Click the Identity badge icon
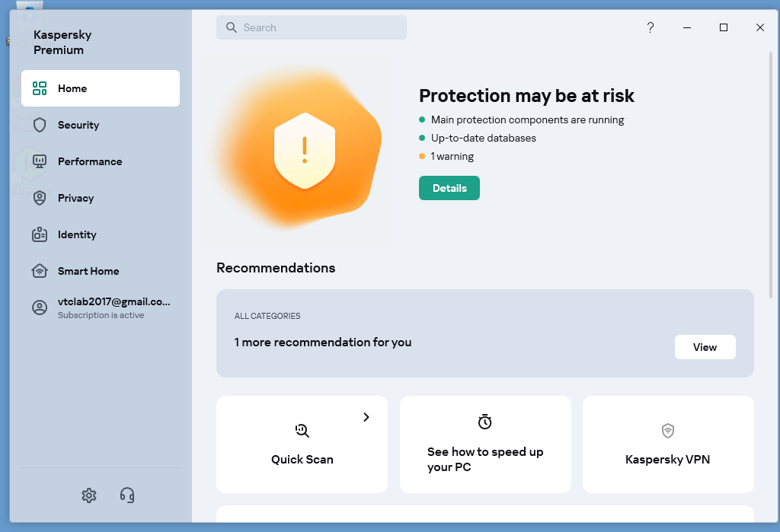The width and height of the screenshot is (780, 532). 40,234
